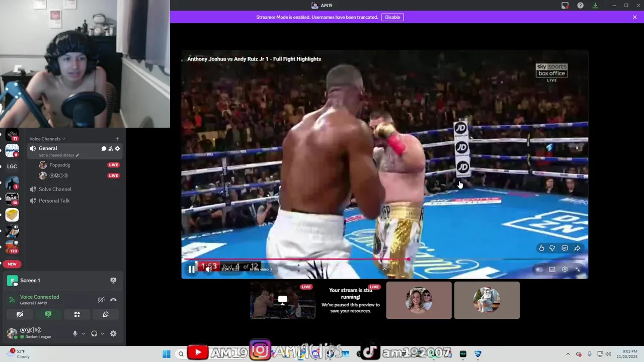Open Discord help question mark
Screen dimensions: 644x362
(x=580, y=6)
